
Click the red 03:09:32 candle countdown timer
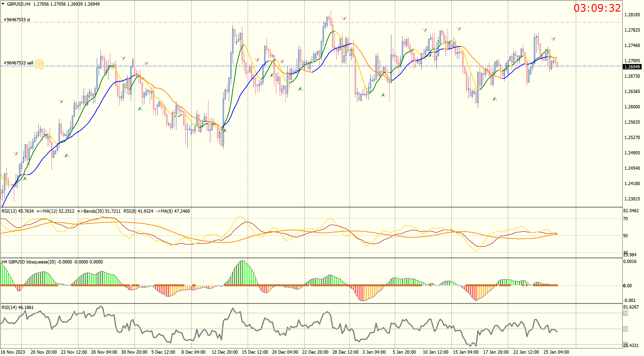[x=597, y=8]
